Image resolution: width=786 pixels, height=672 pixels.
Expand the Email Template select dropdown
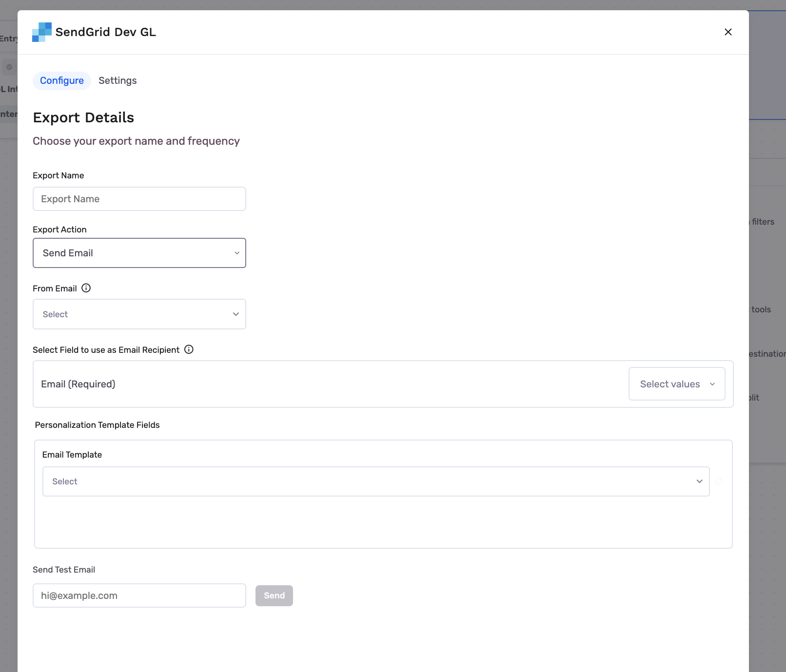point(376,481)
